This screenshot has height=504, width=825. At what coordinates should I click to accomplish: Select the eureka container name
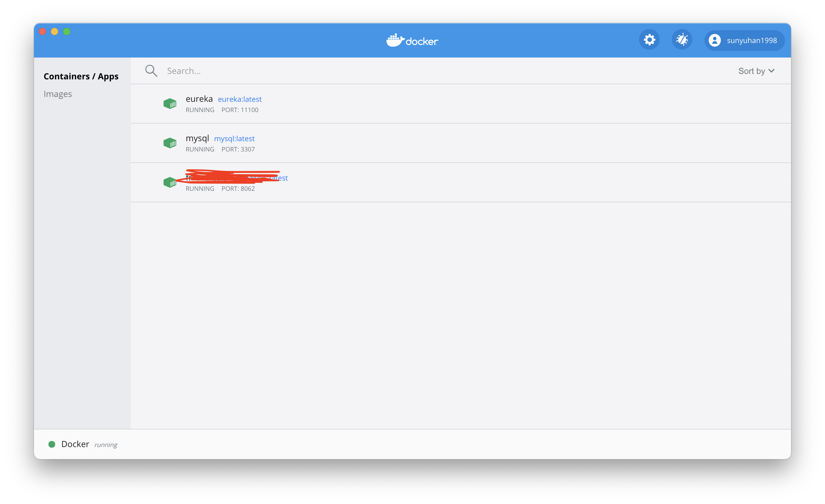pyautogui.click(x=199, y=99)
